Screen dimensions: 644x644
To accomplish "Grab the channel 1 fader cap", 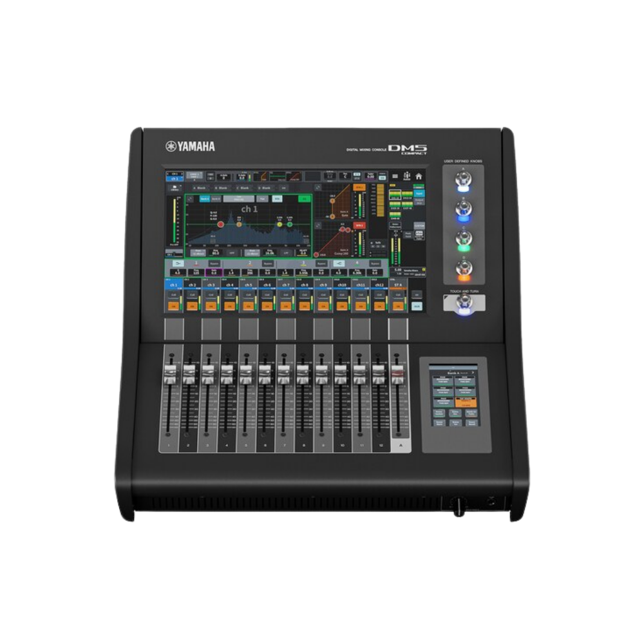I will [169, 374].
